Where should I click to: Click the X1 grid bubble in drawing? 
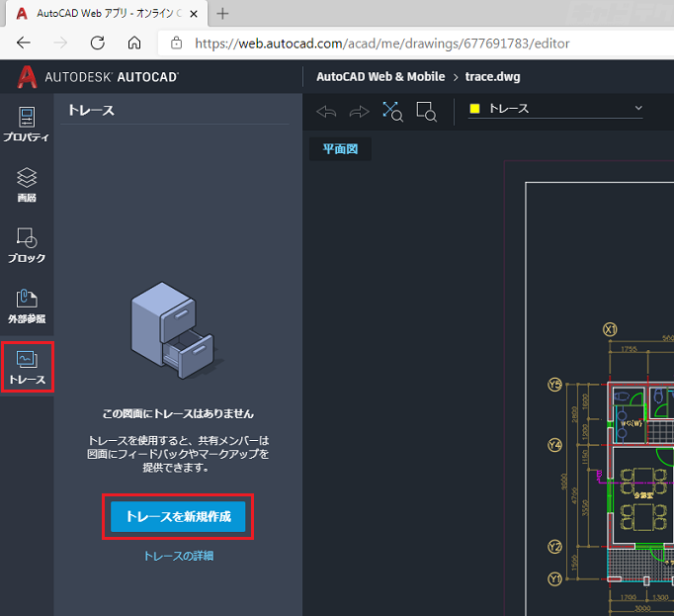point(610,329)
